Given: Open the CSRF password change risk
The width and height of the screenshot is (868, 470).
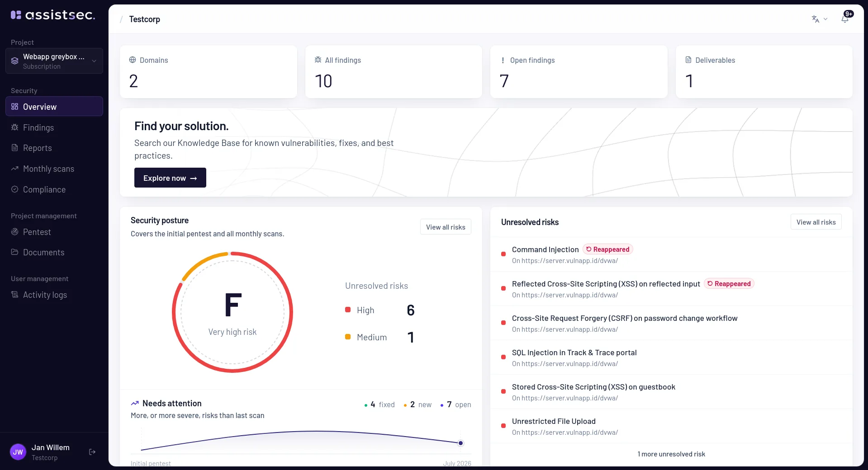Looking at the screenshot, I should tap(671, 323).
